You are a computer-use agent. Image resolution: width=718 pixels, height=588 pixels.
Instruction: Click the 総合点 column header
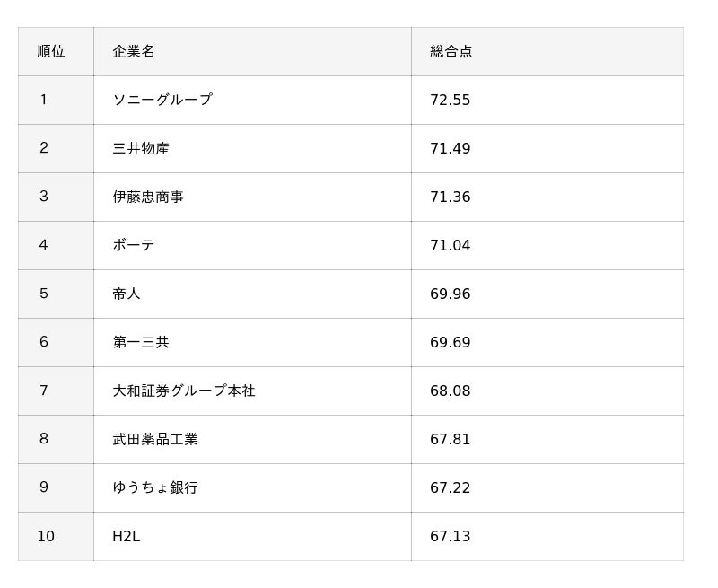(x=451, y=51)
